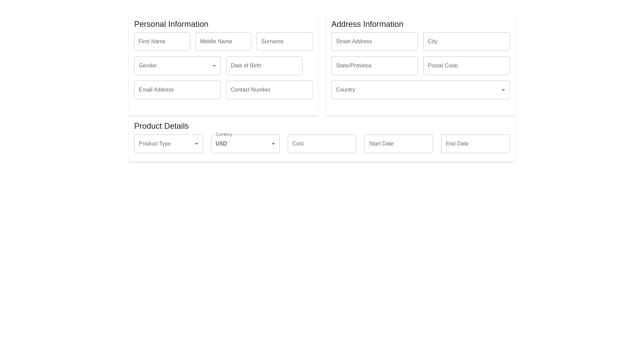Click the Product Type arrow icon
644x362 pixels.
click(197, 144)
